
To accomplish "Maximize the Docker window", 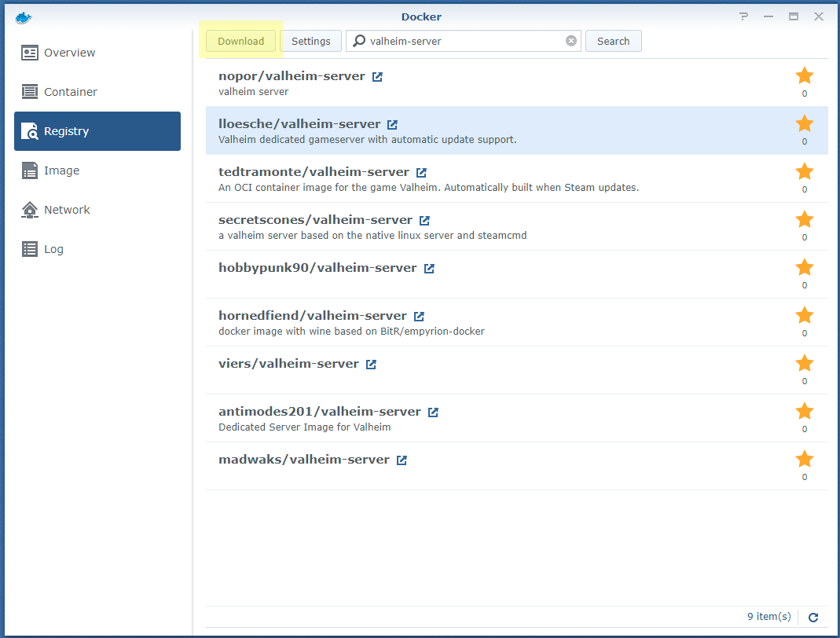I will [794, 16].
